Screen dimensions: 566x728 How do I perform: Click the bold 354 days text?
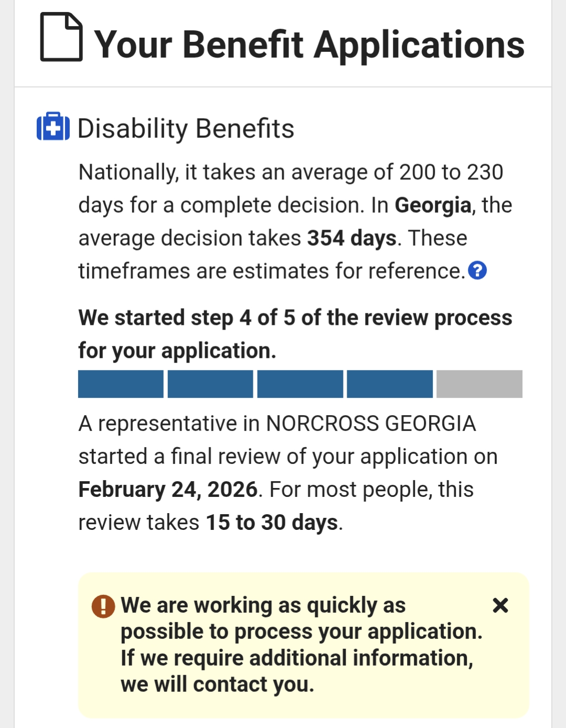click(x=351, y=238)
